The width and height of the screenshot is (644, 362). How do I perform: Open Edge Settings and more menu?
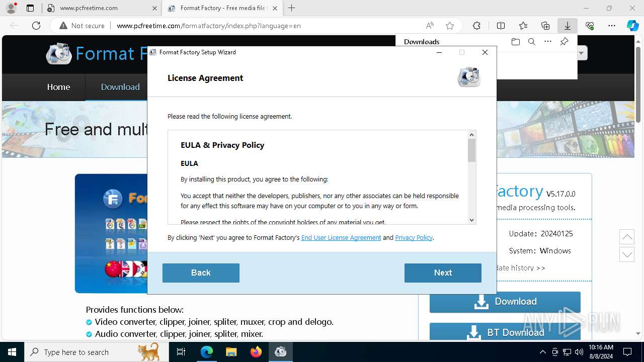tap(612, 26)
